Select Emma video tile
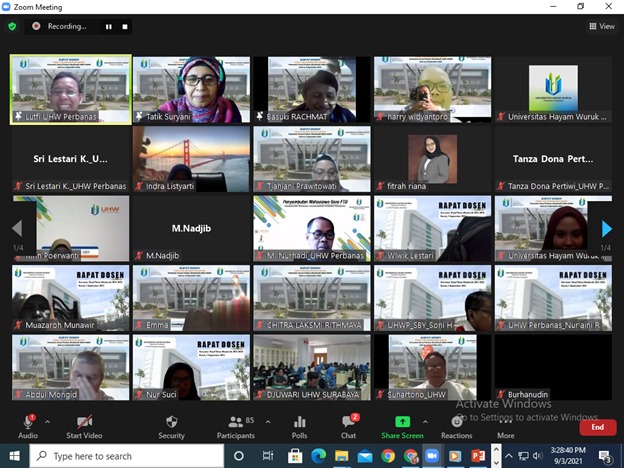Image resolution: width=624 pixels, height=468 pixels. tap(191, 298)
